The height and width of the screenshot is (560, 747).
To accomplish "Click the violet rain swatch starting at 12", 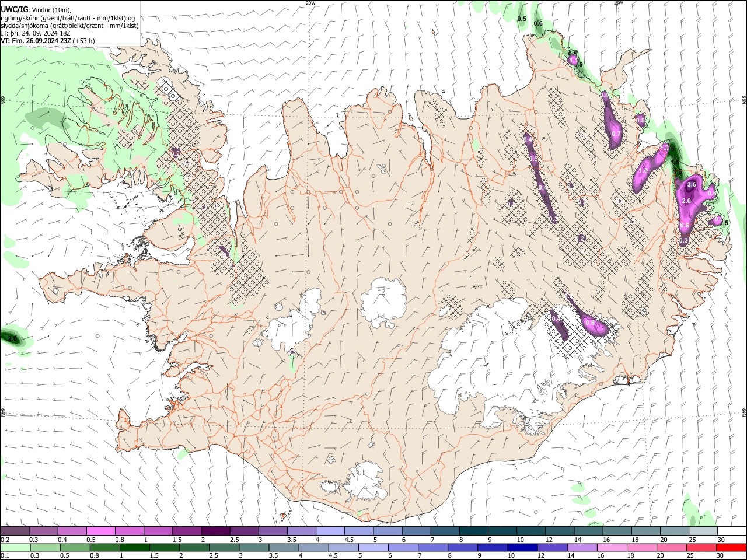I will pyautogui.click(x=553, y=547).
